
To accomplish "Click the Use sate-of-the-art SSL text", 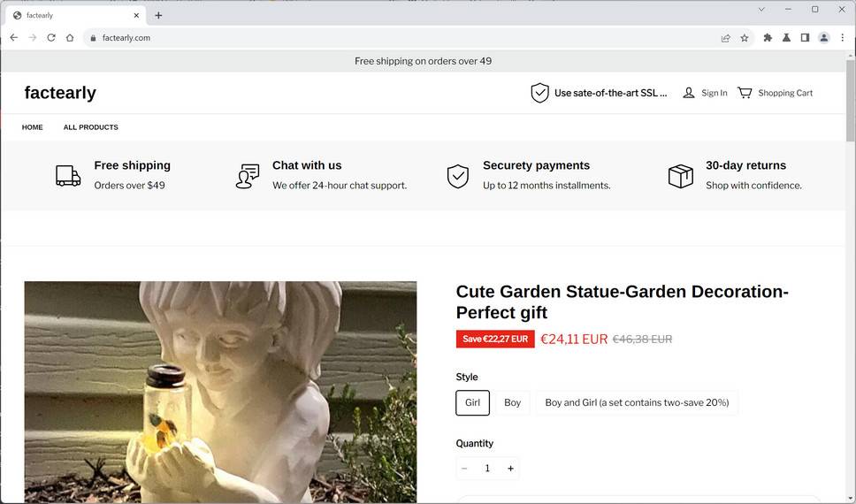I will (x=610, y=93).
